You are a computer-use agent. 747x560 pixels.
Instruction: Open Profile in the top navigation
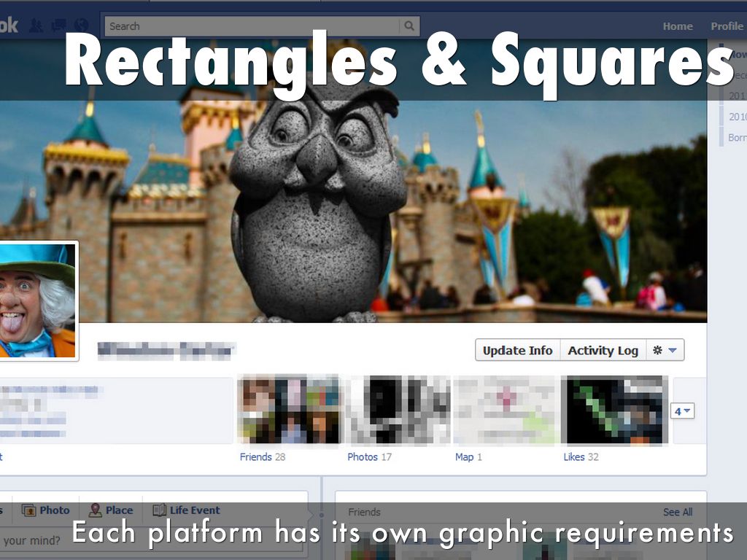pos(727,26)
